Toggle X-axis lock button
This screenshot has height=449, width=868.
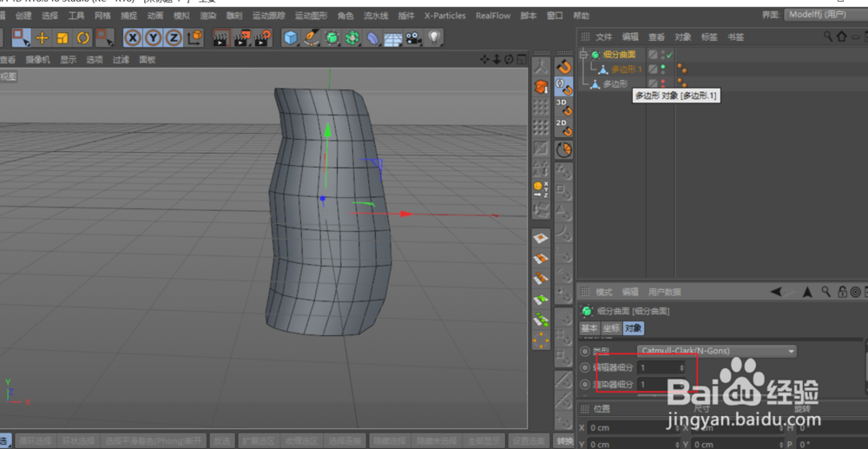132,37
